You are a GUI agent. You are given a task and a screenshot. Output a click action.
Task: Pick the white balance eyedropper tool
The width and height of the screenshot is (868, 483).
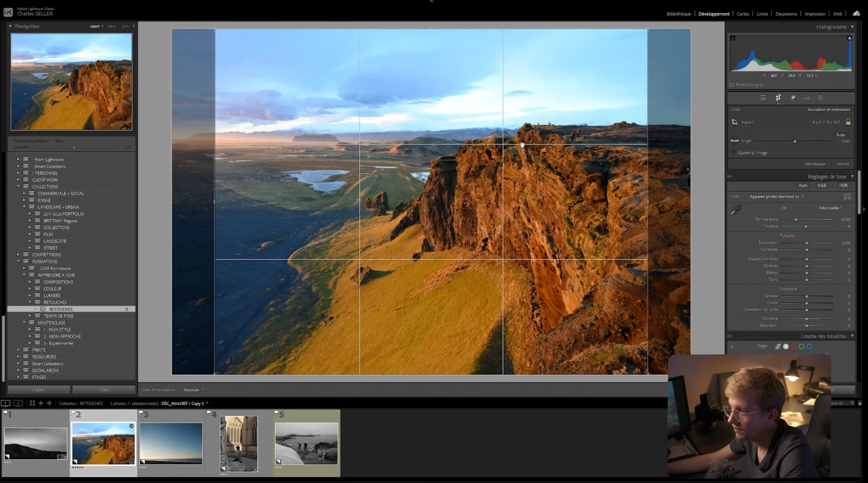pos(736,210)
